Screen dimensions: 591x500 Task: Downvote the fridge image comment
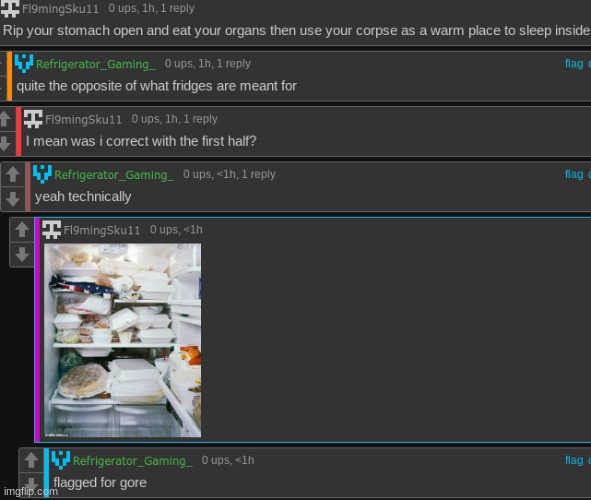[x=22, y=254]
